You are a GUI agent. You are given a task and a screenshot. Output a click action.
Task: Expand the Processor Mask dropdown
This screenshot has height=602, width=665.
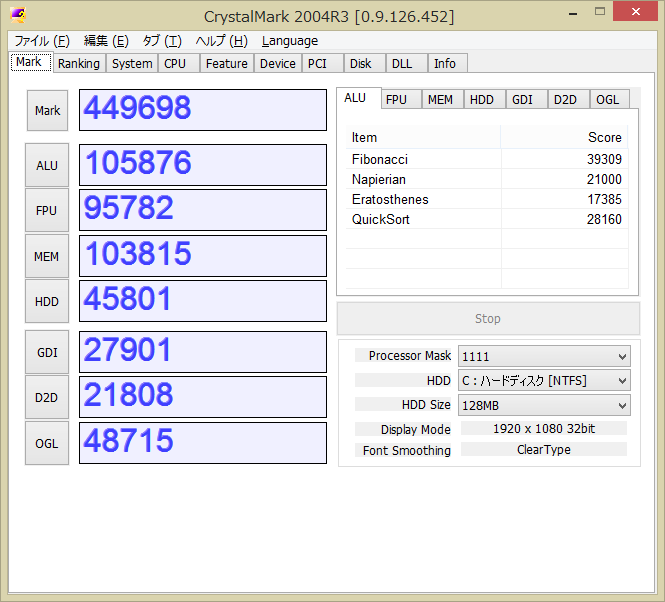pyautogui.click(x=544, y=356)
